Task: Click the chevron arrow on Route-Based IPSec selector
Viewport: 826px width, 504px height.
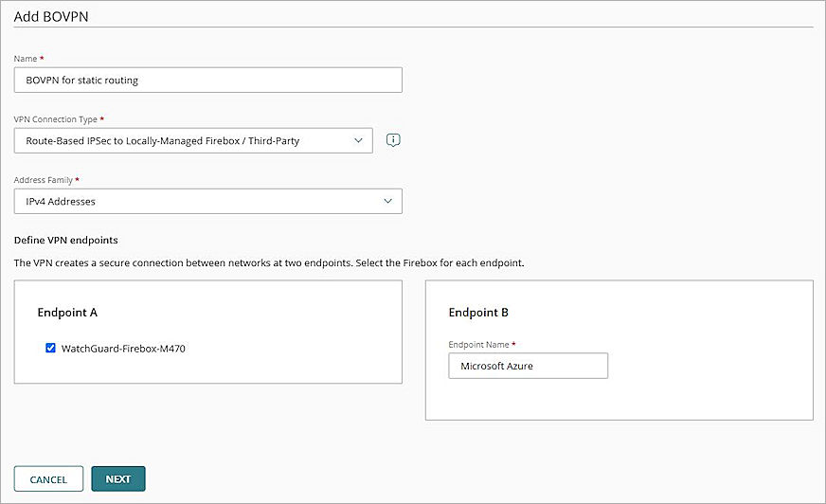Action: [357, 140]
